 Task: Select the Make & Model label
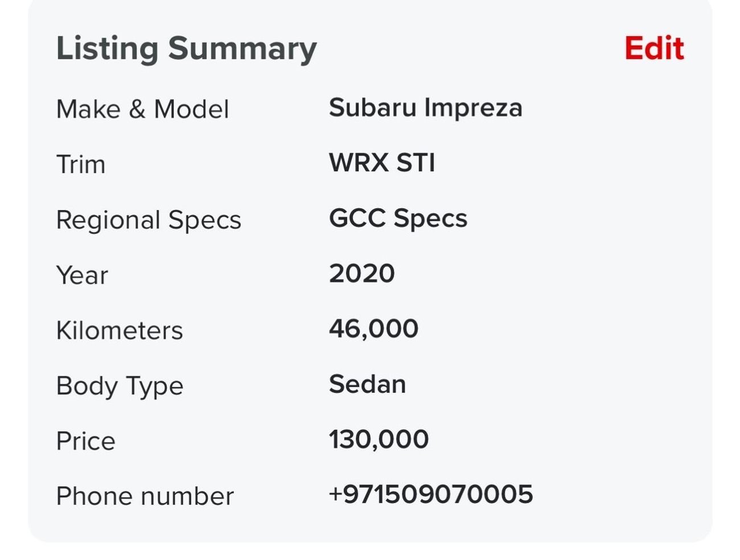point(142,109)
